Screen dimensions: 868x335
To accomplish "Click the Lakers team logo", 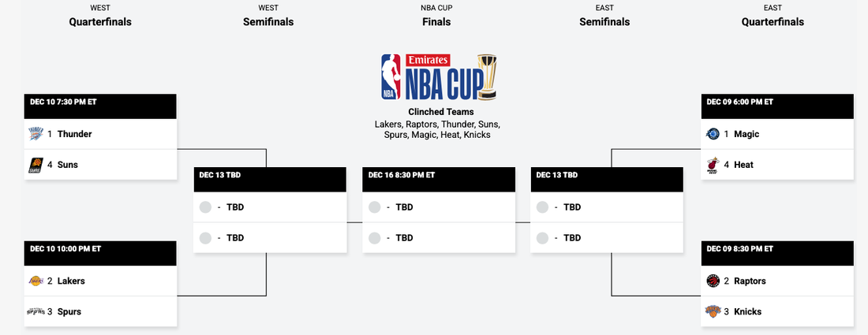I will (36, 281).
